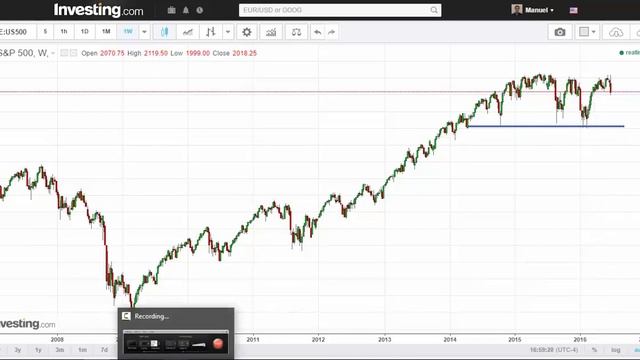Select the candlestick chart style
Viewport: 640px width, 360px height.
pos(164,32)
